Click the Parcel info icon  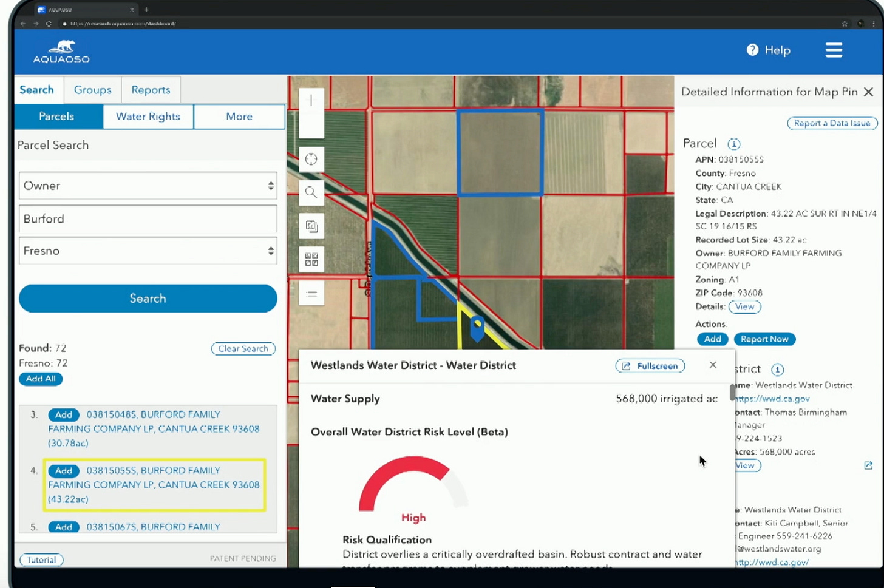coord(734,144)
